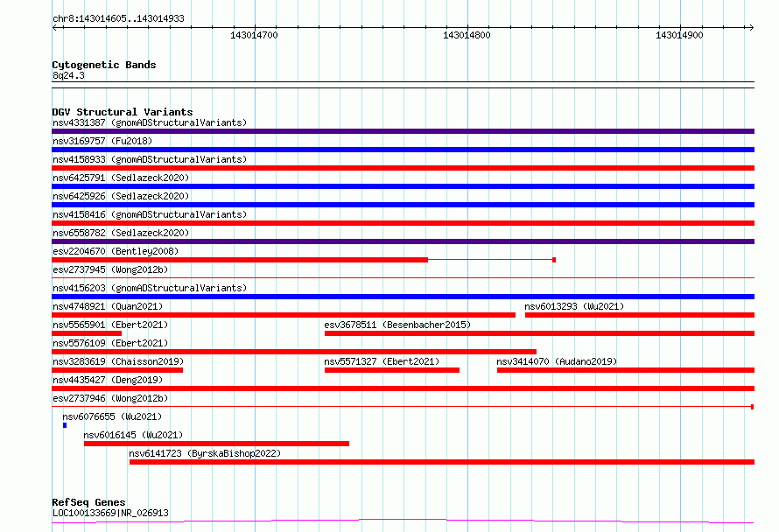Open the nsv4158416 gnomADStructuralVariants label
The image size is (779, 532).
point(150,214)
